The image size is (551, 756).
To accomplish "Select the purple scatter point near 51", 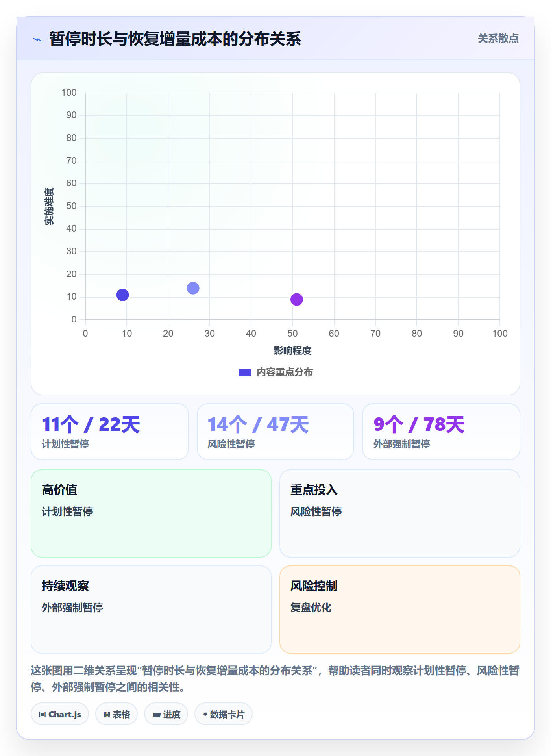I will 296,300.
